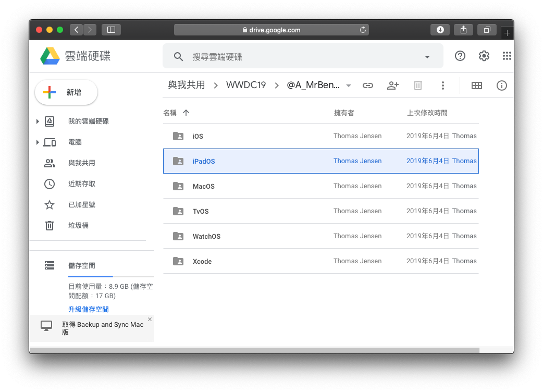
Task: Click WWDC19 breadcrumb
Action: coord(246,85)
